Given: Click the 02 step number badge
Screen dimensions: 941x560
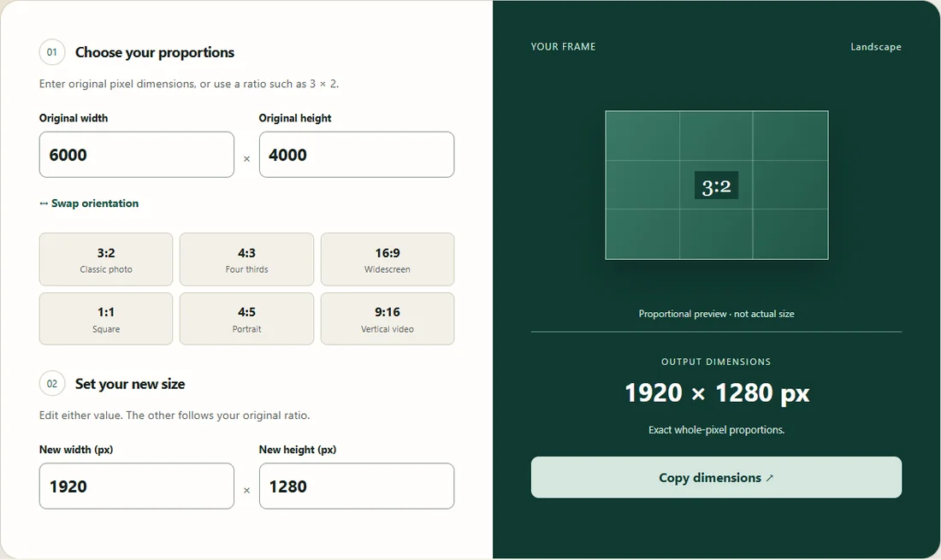Looking at the screenshot, I should [x=52, y=384].
